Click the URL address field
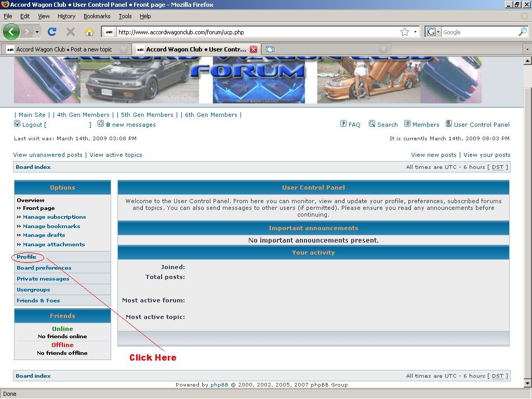 (x=258, y=32)
